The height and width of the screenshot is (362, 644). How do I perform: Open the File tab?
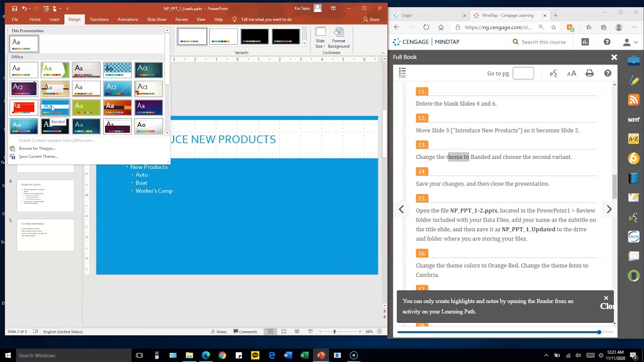coord(15,19)
